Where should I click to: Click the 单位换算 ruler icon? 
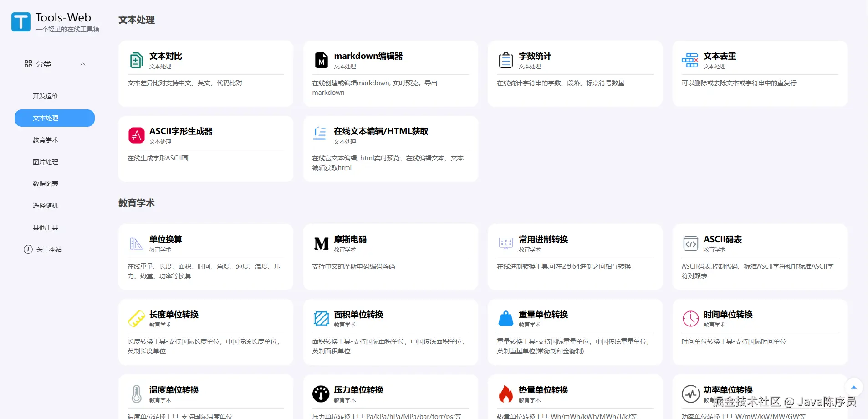coord(136,243)
